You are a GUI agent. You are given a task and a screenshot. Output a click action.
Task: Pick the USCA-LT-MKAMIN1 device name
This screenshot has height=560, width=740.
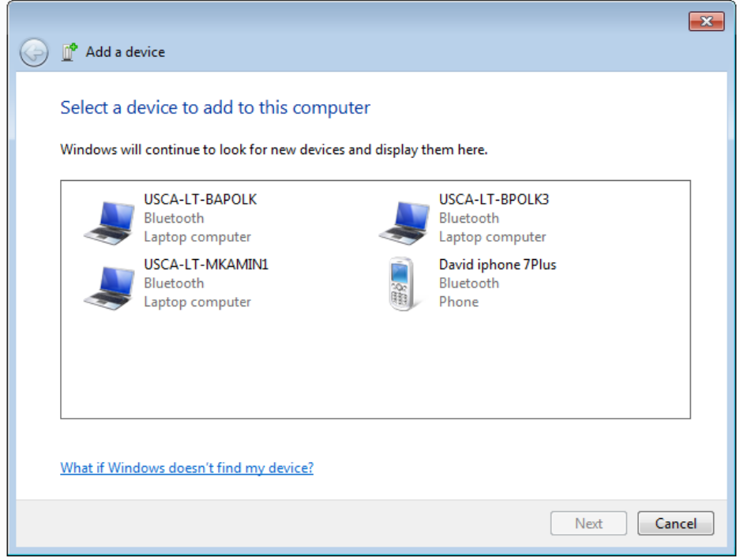coord(206,264)
